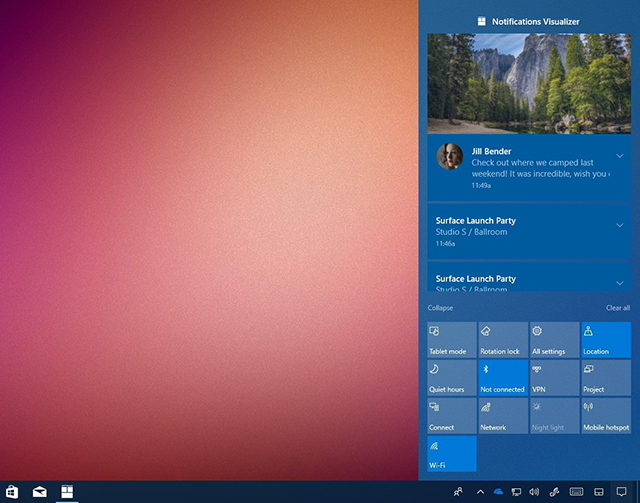640x503 pixels.
Task: Open Notifications Visualizer app in taskbar
Action: click(67, 492)
